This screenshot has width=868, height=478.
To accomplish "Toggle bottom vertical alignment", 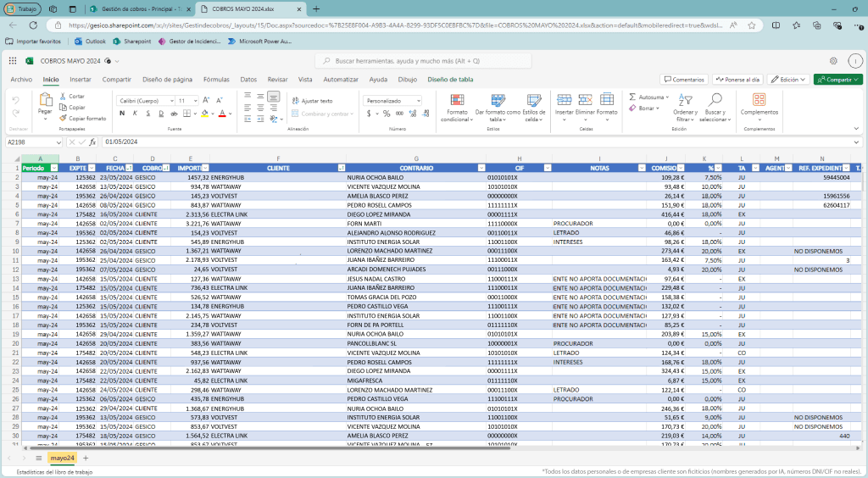I will [274, 97].
